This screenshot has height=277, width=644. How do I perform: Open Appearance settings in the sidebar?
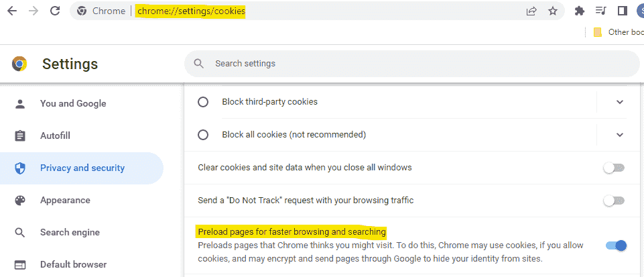[x=64, y=201]
